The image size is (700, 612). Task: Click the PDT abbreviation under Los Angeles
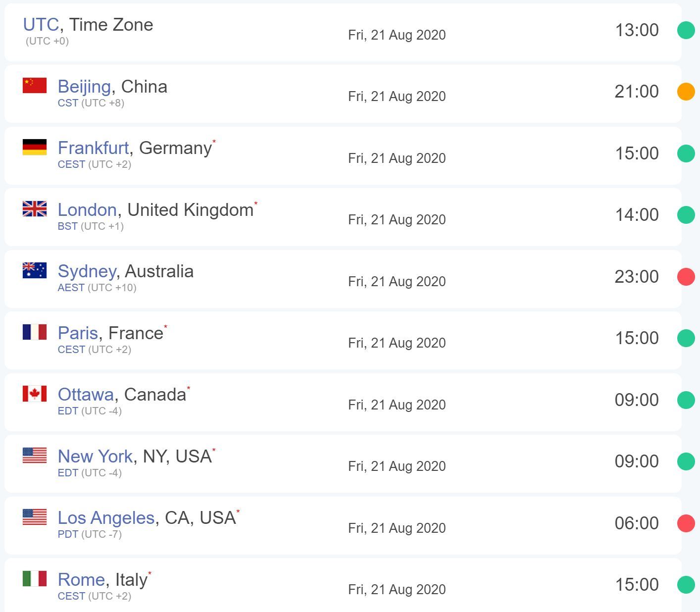tap(68, 534)
